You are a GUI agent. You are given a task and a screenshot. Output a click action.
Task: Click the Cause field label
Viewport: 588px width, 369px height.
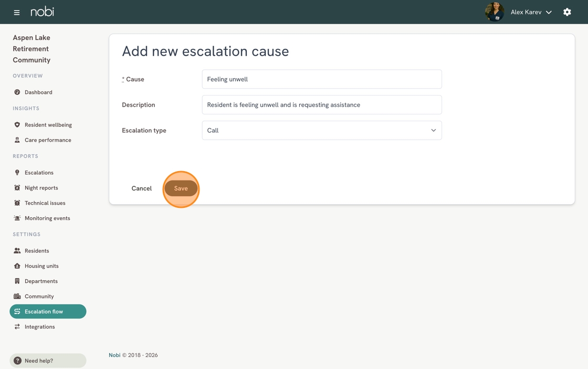point(133,79)
